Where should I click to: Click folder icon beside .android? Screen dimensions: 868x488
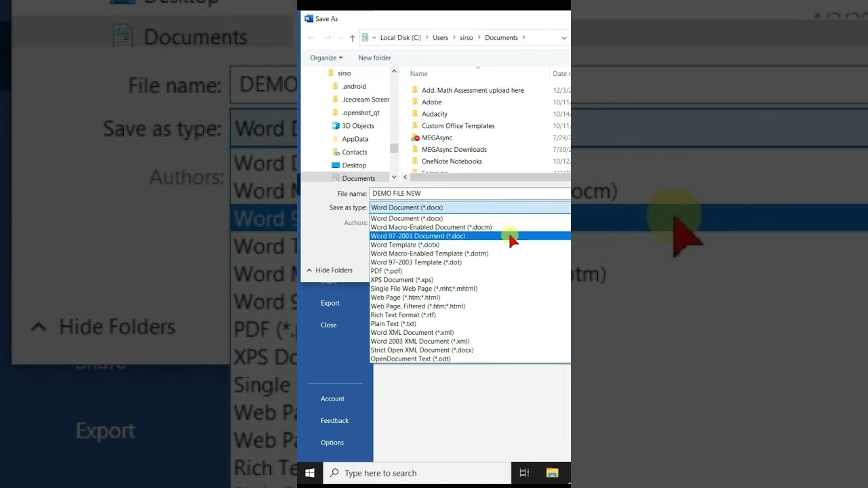point(335,86)
